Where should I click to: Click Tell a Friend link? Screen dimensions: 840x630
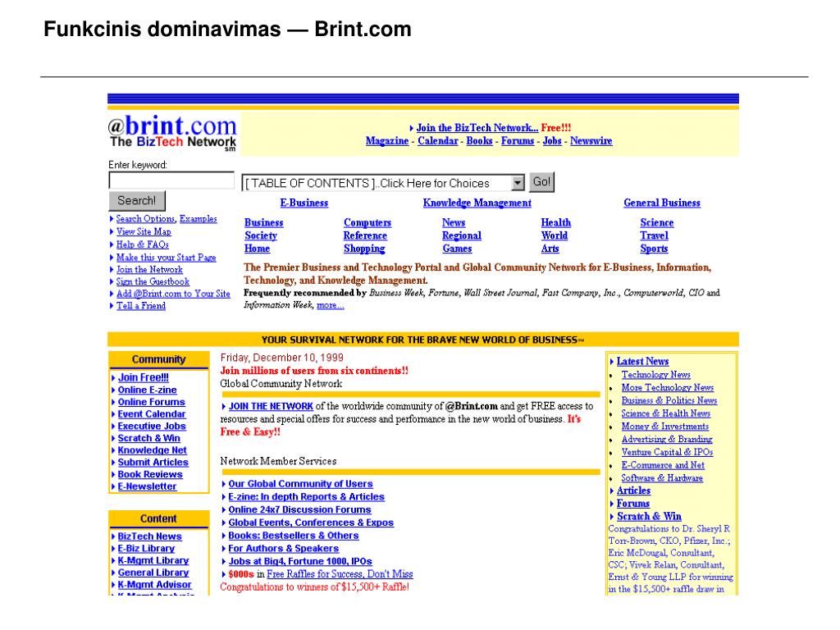141,306
